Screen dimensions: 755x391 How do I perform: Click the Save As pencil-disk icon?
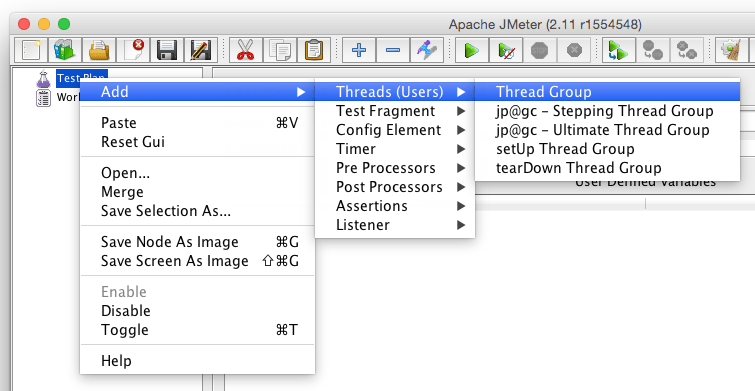[201, 50]
